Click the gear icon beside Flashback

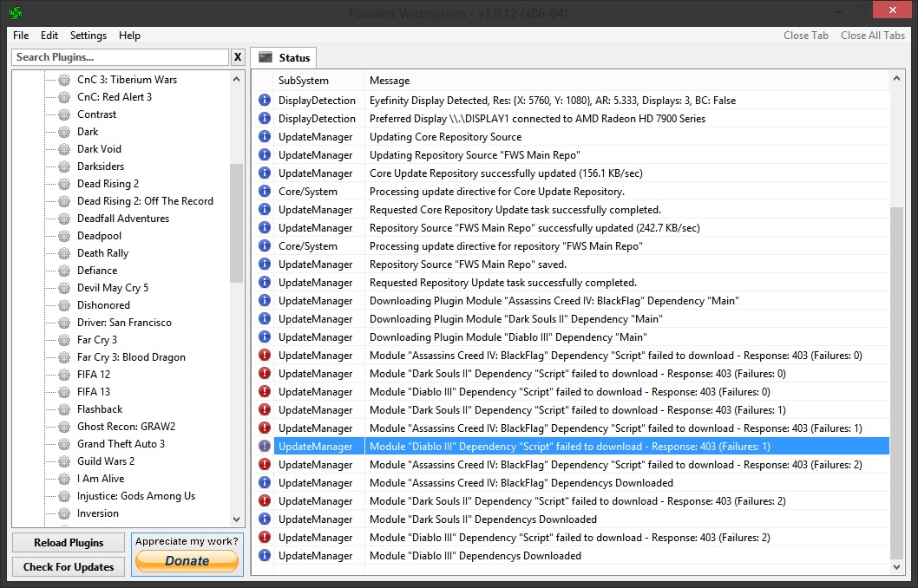pyautogui.click(x=64, y=409)
